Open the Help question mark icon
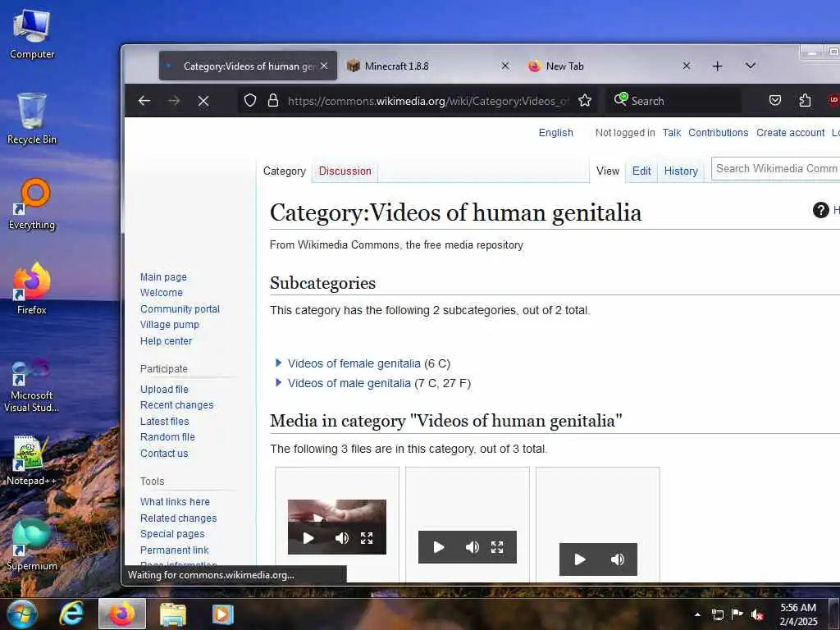 820,210
